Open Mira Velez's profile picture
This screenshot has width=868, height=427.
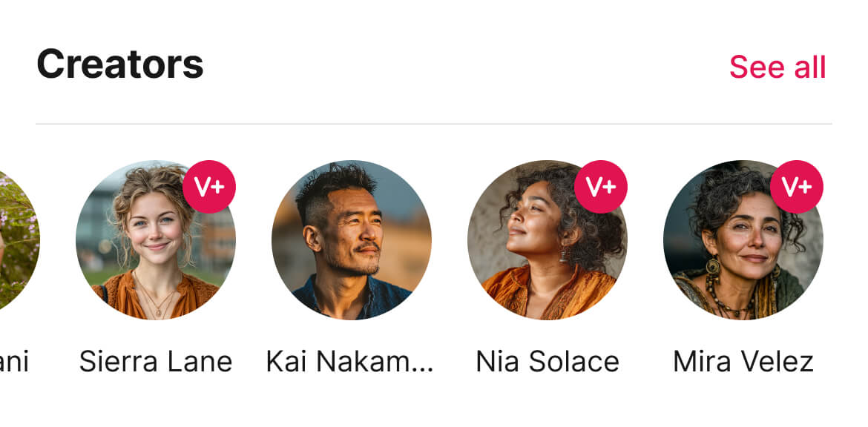pyautogui.click(x=743, y=240)
